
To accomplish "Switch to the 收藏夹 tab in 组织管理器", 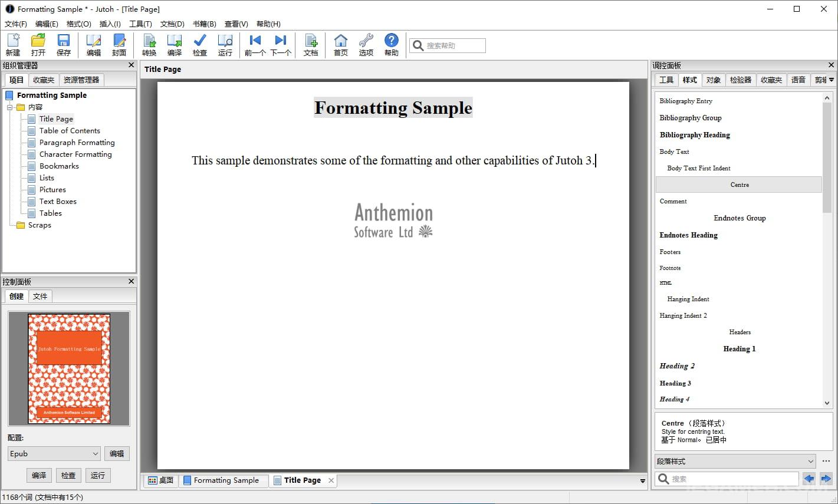I will tap(44, 80).
